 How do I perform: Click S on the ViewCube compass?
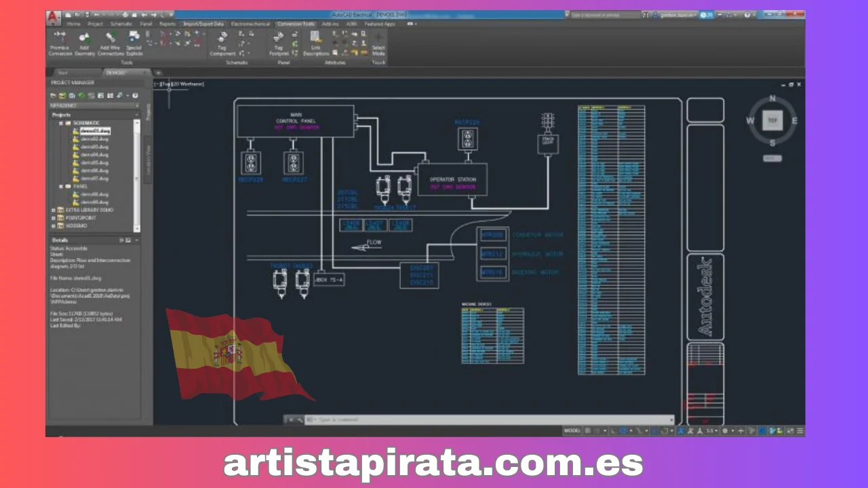pyautogui.click(x=772, y=142)
